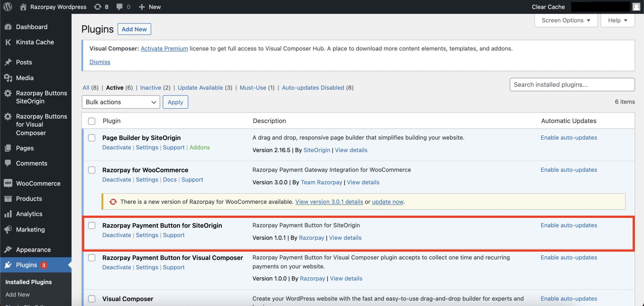Screen dimensions: 644x306
Task: Open the comments bubble icon in admin bar
Action: point(119,7)
